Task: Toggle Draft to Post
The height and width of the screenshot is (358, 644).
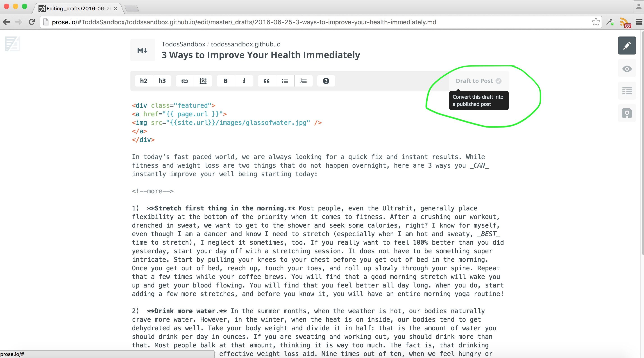Action: pos(478,81)
